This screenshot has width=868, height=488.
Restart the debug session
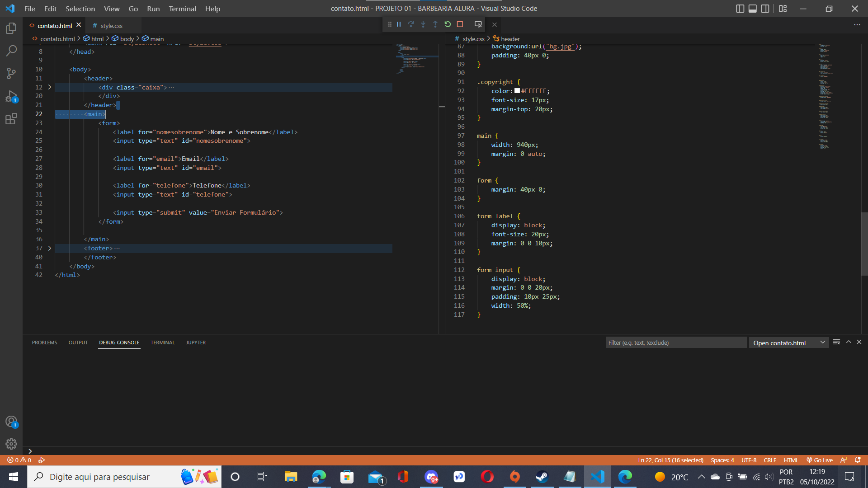448,24
